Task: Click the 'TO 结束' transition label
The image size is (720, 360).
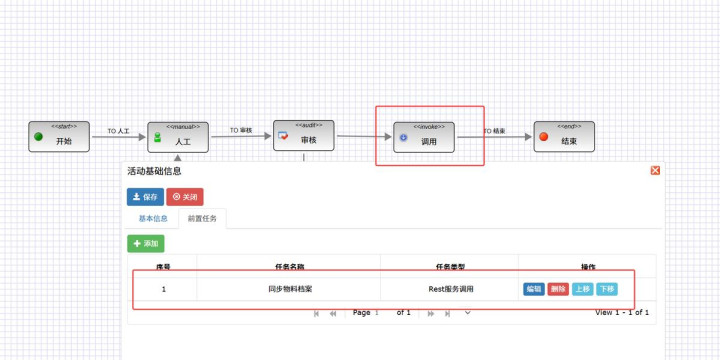Action: click(x=495, y=131)
